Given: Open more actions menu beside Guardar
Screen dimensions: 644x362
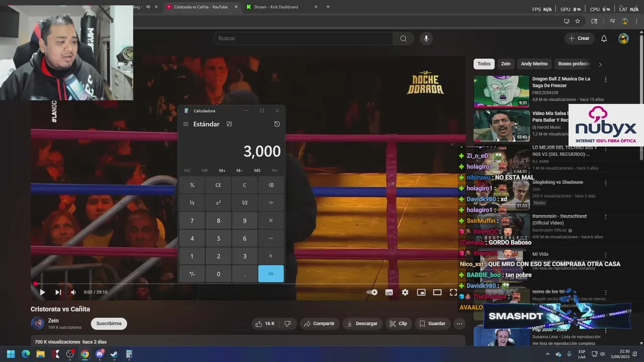Looking at the screenshot, I should pos(459,323).
